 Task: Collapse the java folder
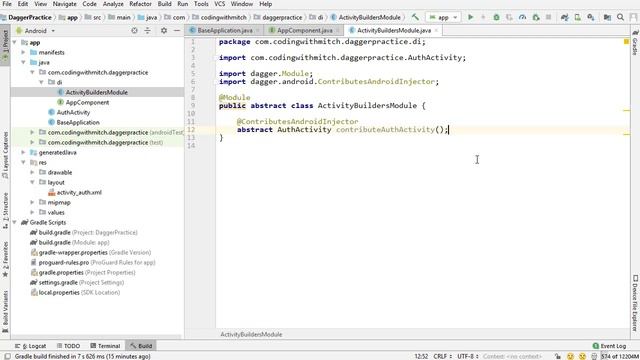tap(23, 62)
